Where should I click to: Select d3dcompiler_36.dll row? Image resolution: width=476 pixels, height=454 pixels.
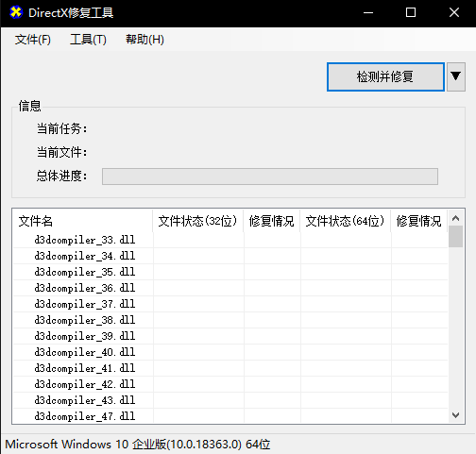pos(230,288)
